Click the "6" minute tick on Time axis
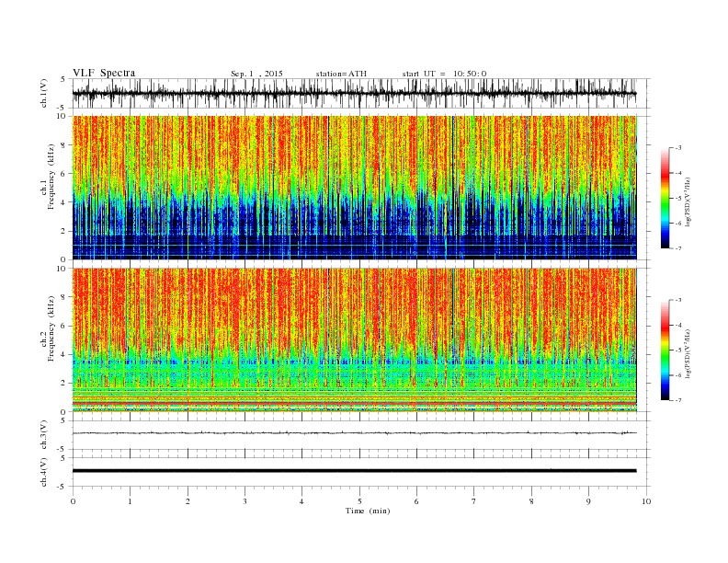The image size is (728, 563). [416, 501]
